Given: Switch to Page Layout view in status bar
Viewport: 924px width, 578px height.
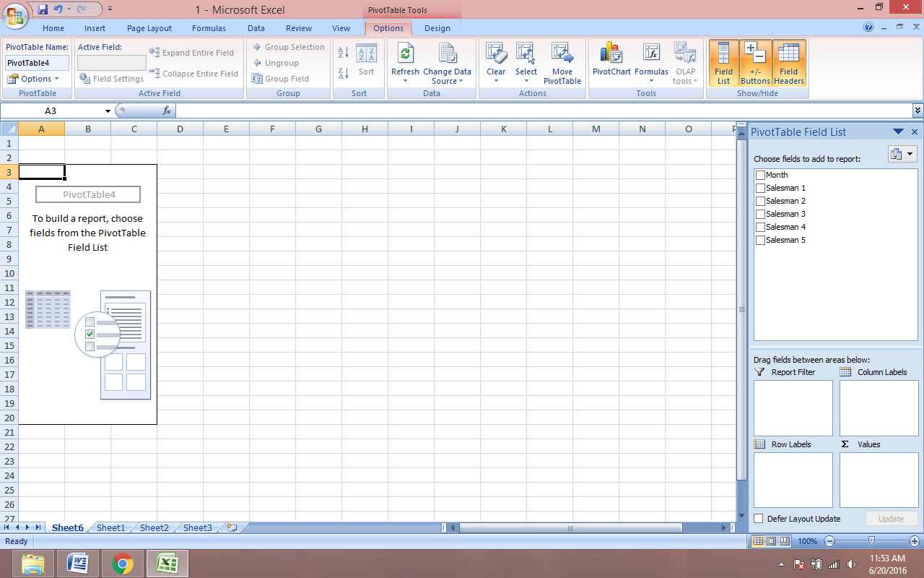Looking at the screenshot, I should [771, 541].
